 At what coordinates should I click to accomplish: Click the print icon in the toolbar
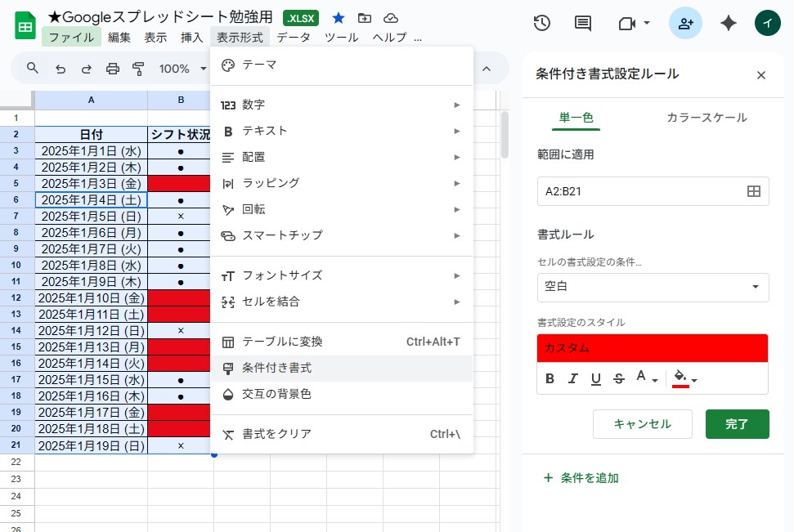point(113,69)
